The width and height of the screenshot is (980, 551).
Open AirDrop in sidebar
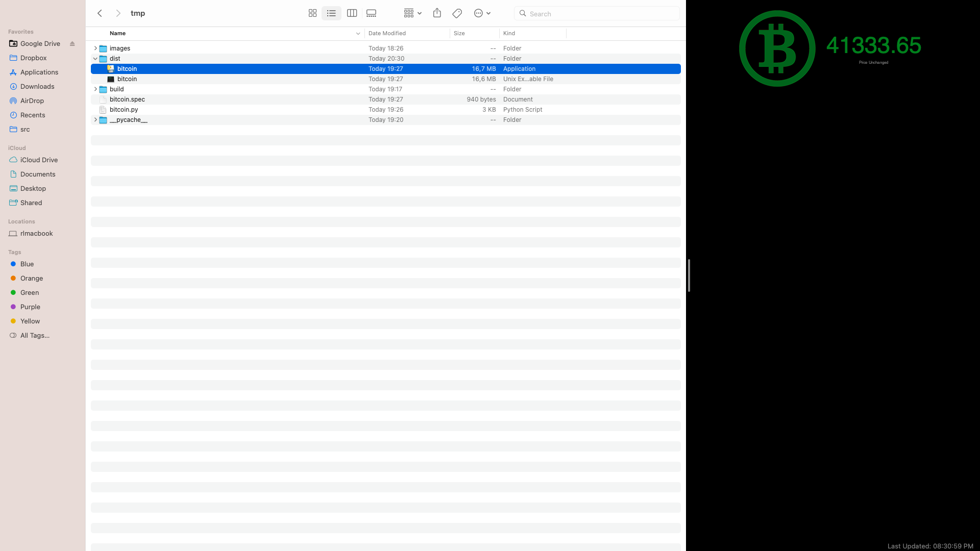(x=32, y=101)
